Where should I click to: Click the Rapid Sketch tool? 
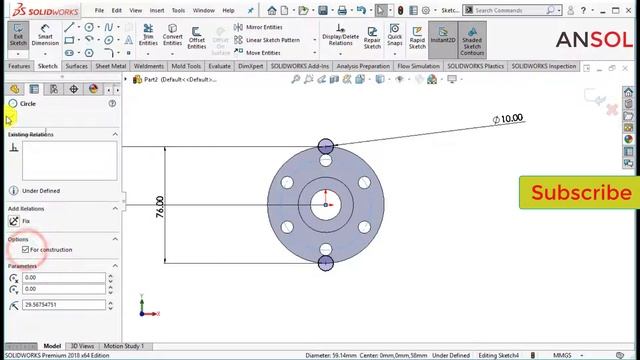(x=417, y=38)
